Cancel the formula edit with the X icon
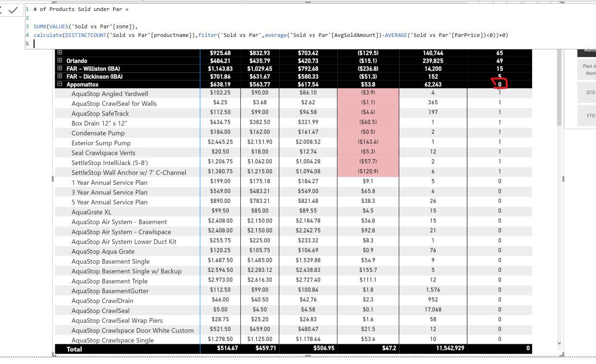Screen dimensions: 596x364 pyautogui.click(x=1, y=10)
